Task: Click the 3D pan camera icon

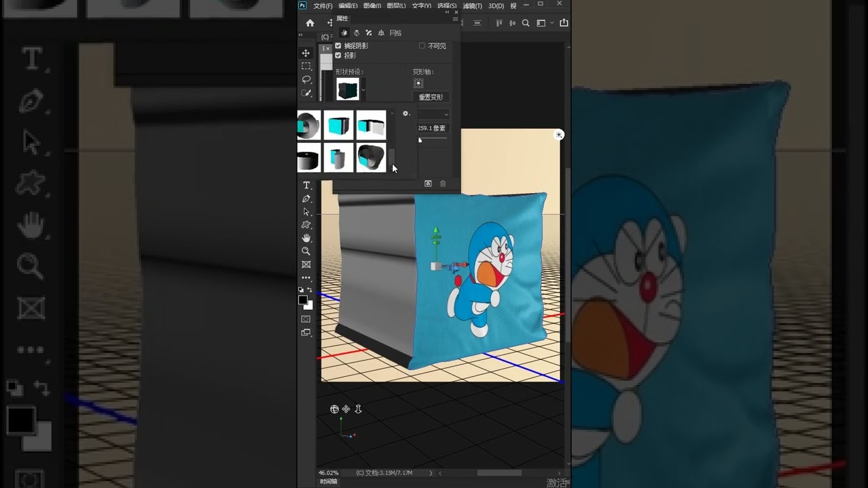Action: click(x=346, y=409)
